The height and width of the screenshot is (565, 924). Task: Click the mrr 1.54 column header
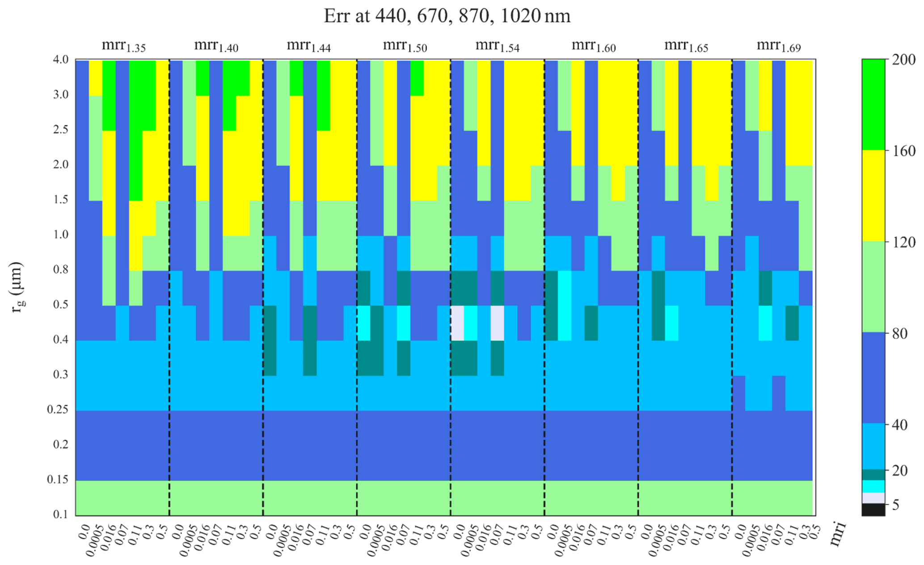point(497,46)
